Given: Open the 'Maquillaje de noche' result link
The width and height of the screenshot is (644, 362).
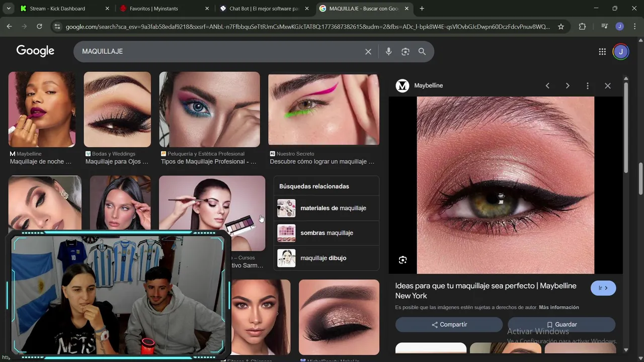Looking at the screenshot, I should [x=41, y=161].
